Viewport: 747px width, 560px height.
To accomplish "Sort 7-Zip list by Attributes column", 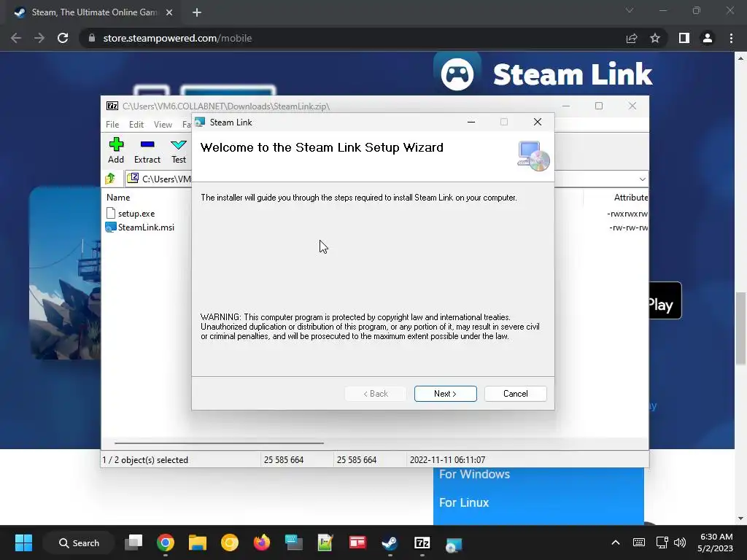I will [x=630, y=197].
